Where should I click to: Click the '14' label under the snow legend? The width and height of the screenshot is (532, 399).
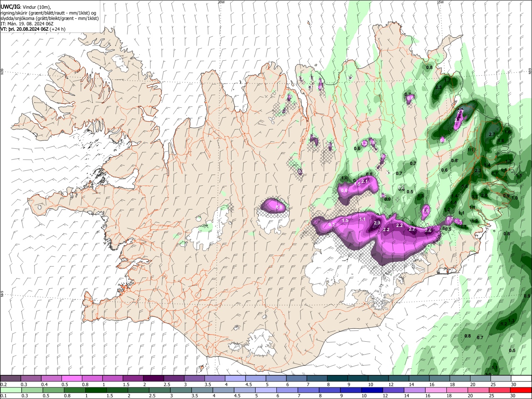[411, 384]
